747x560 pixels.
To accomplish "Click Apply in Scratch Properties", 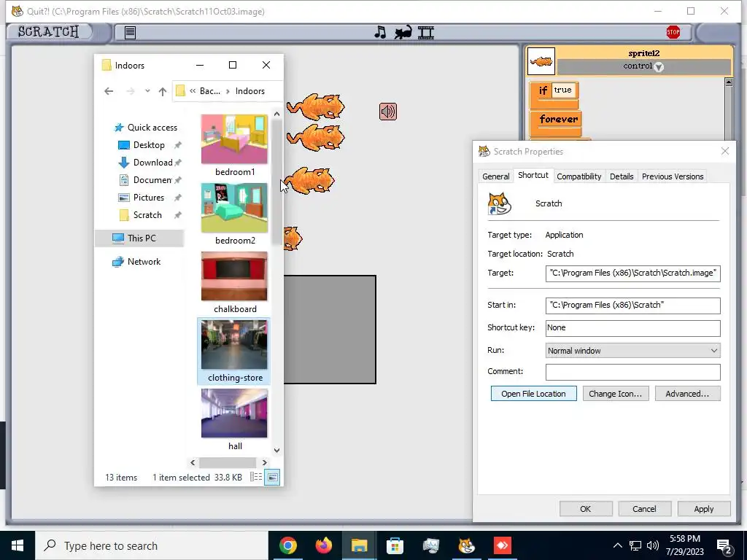I will [704, 508].
